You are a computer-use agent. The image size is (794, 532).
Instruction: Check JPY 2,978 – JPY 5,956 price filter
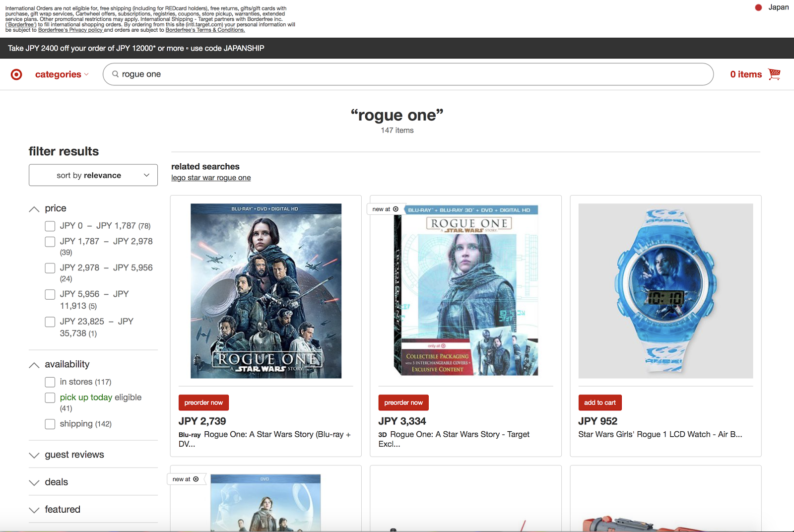pyautogui.click(x=50, y=268)
